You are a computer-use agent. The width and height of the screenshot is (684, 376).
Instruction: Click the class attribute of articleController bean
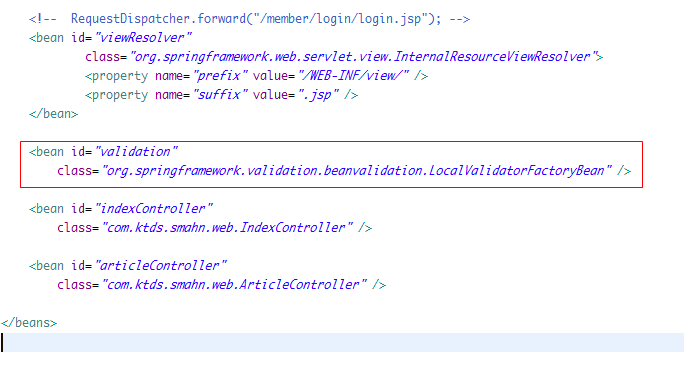(x=76, y=285)
